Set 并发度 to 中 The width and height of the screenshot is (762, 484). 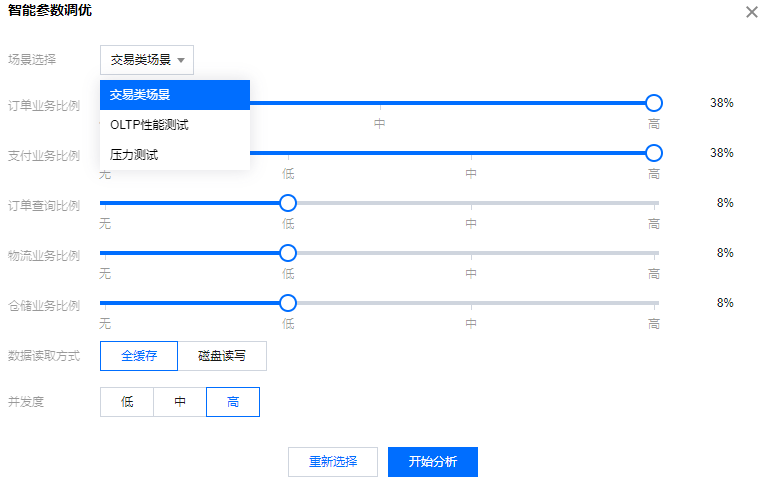tap(180, 402)
